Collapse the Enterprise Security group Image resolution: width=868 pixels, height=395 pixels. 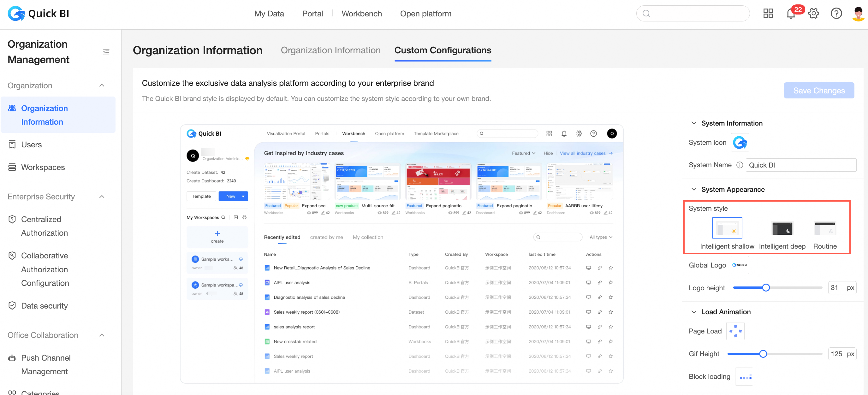102,197
